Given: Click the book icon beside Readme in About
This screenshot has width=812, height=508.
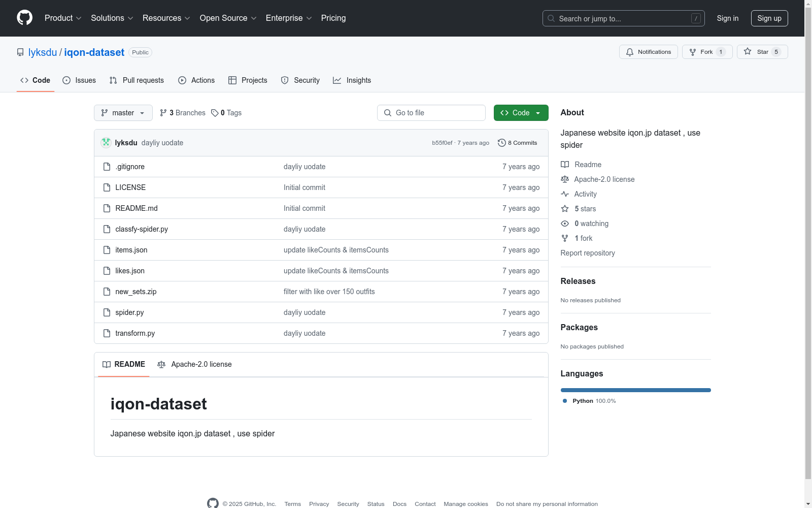Looking at the screenshot, I should pyautogui.click(x=565, y=165).
